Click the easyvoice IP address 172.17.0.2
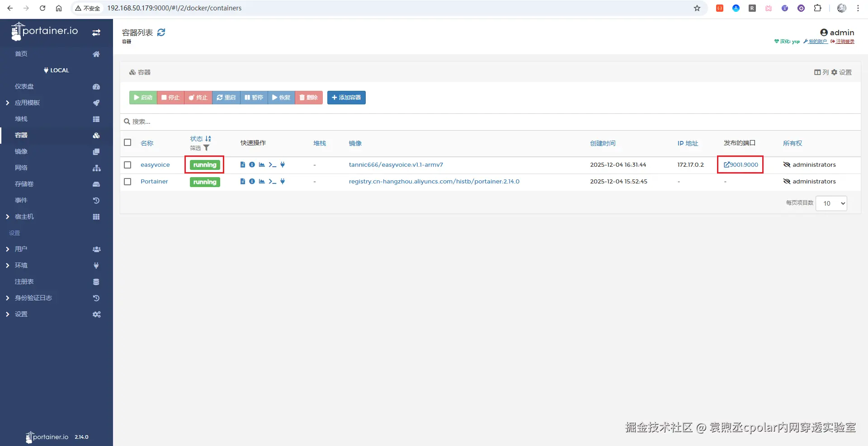The height and width of the screenshot is (446, 868). (690, 165)
